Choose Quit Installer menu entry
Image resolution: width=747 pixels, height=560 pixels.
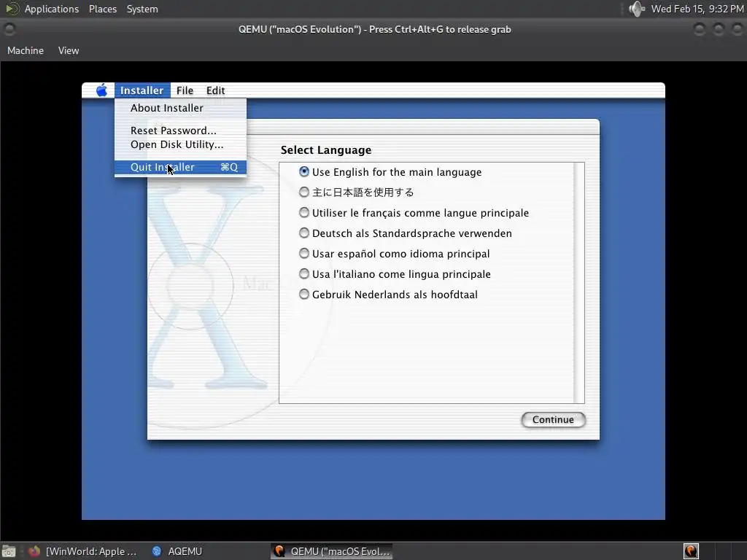pos(181,167)
